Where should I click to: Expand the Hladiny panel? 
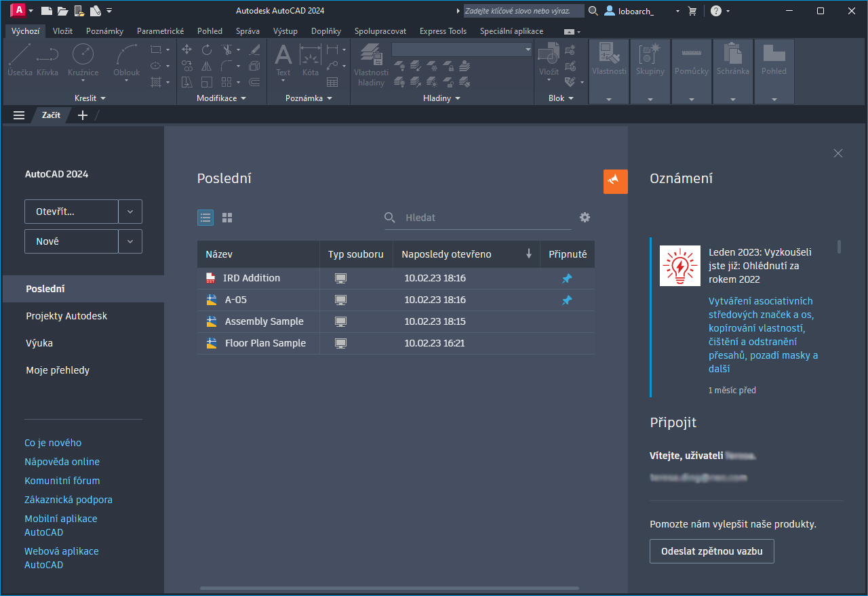click(x=441, y=98)
